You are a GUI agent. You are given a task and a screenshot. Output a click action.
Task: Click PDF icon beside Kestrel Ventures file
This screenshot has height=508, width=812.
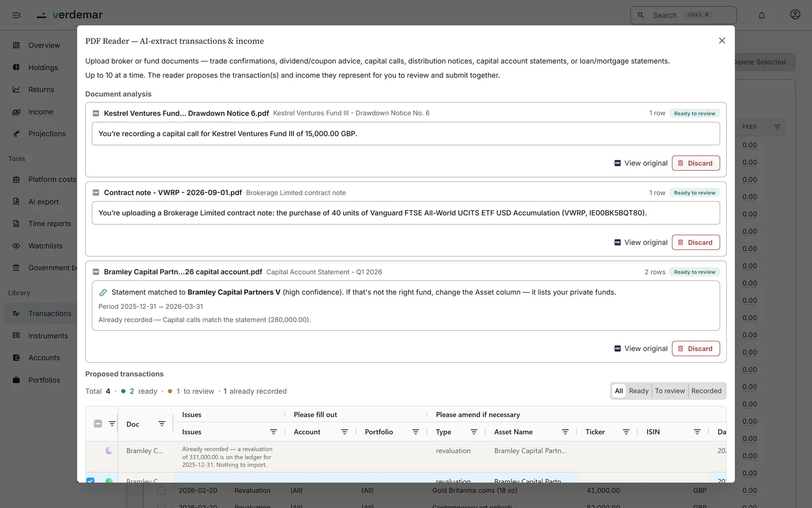click(x=96, y=113)
